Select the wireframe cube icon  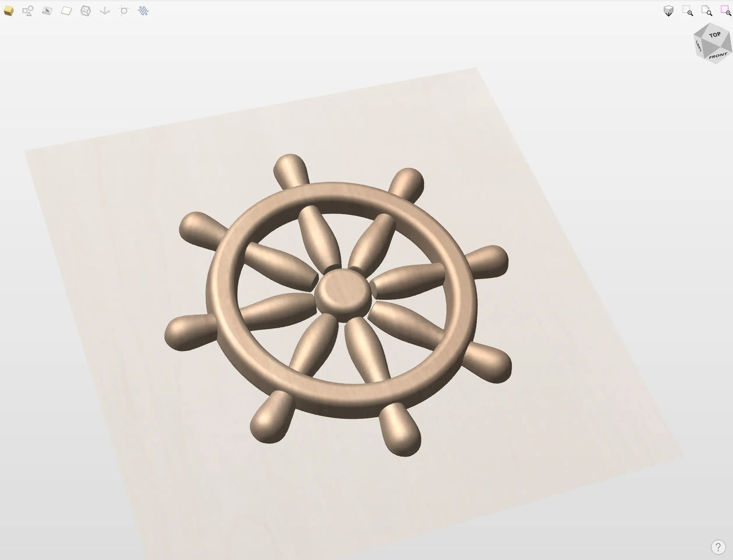[86, 11]
